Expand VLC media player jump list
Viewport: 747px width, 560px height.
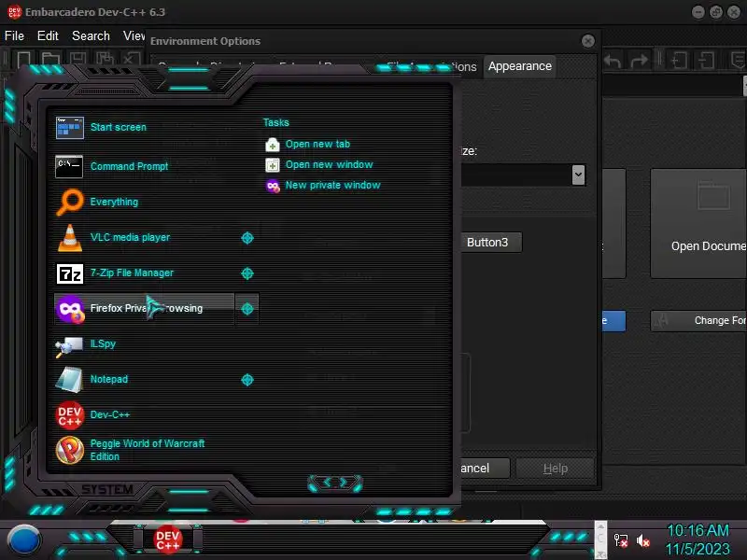247,238
